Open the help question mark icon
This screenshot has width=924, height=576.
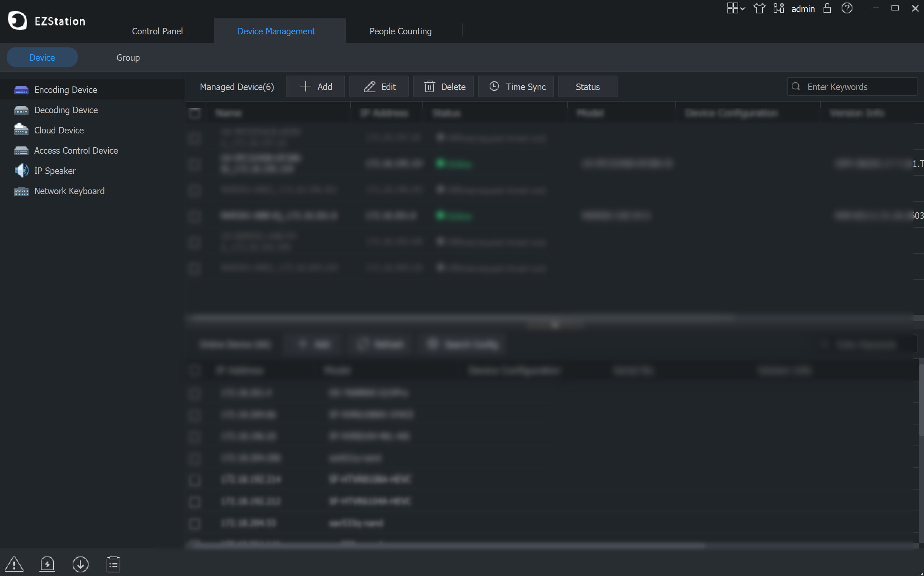coord(847,8)
